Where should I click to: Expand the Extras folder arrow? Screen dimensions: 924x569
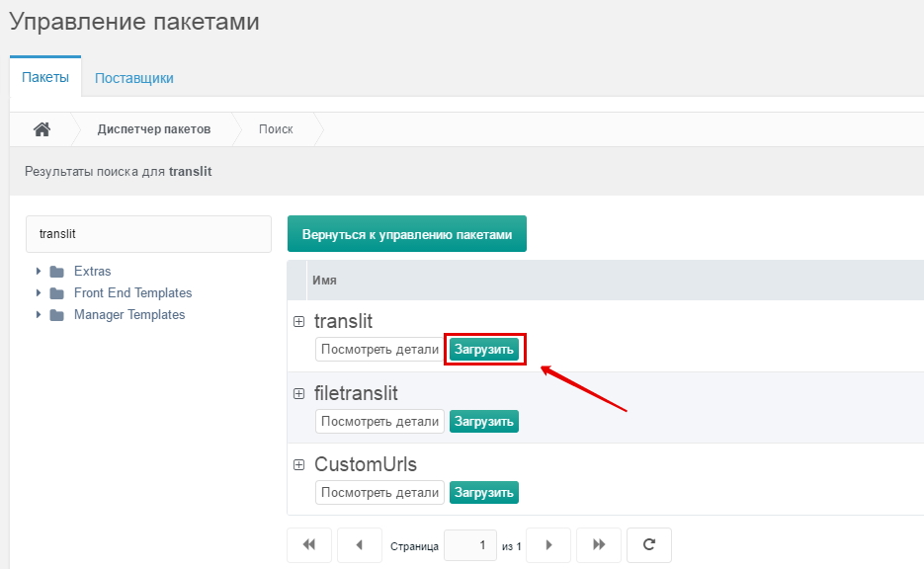tap(39, 271)
